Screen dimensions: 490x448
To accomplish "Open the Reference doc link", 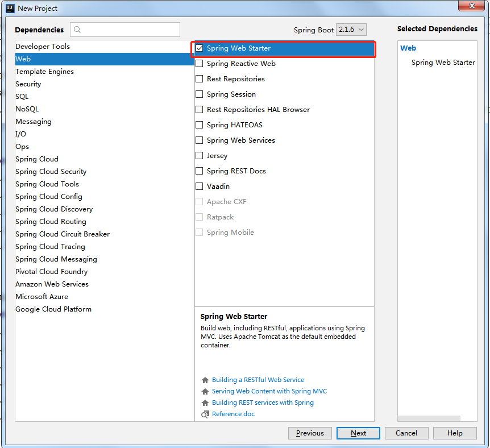I will click(233, 414).
